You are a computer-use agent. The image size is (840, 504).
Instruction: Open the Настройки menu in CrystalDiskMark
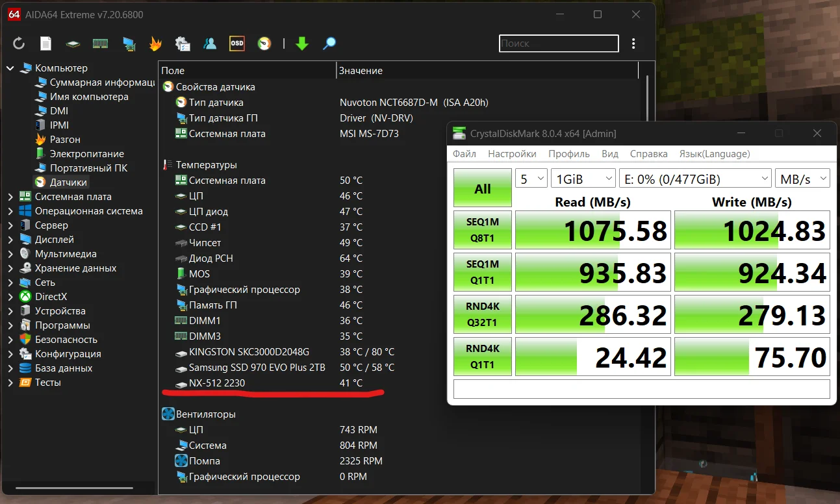(x=513, y=154)
